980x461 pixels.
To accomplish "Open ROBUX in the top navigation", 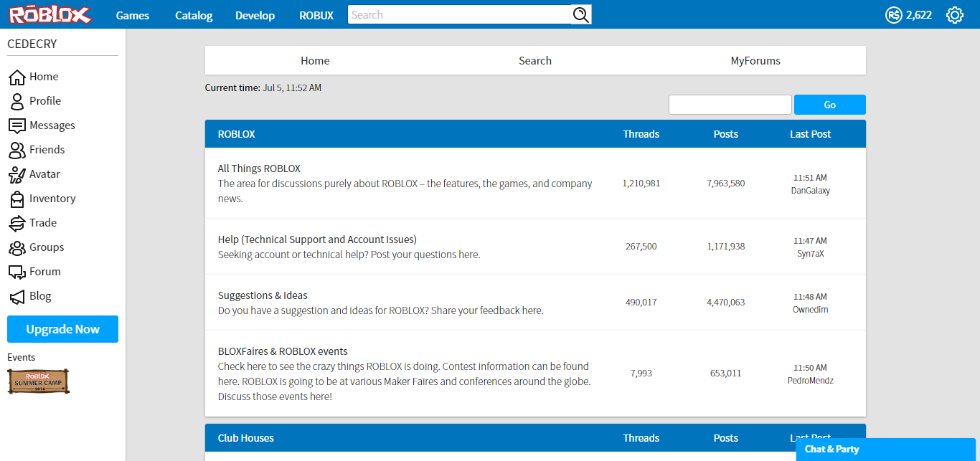I will tap(316, 15).
